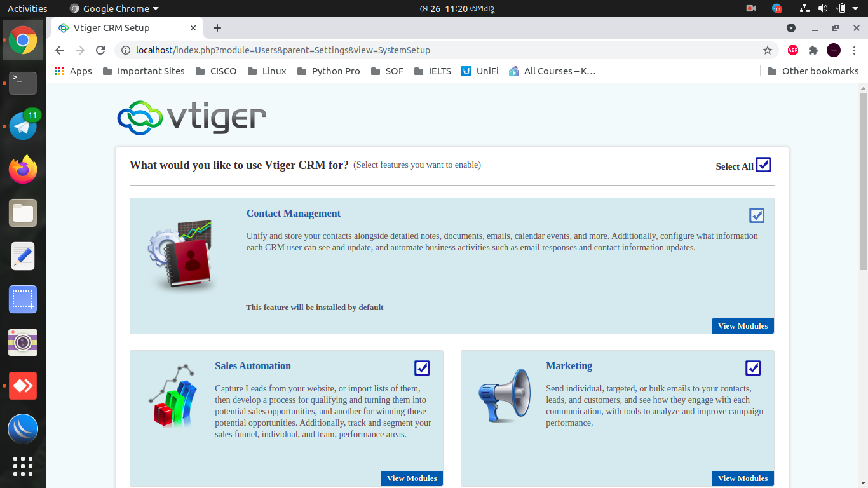Reload the current page
The height and width of the screenshot is (488, 868).
(100, 50)
